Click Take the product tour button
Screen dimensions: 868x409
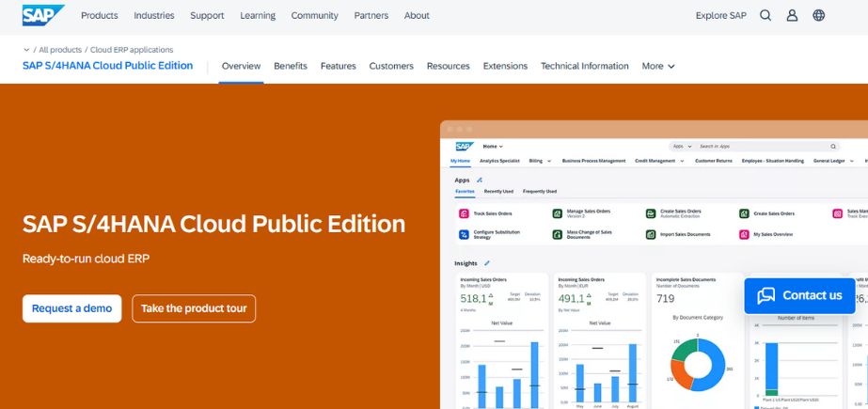point(194,308)
